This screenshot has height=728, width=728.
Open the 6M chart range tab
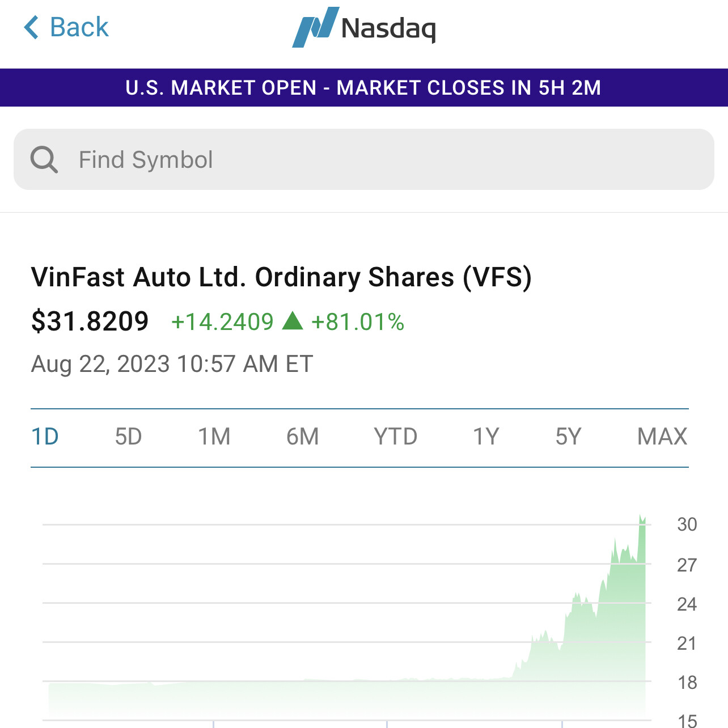303,437
